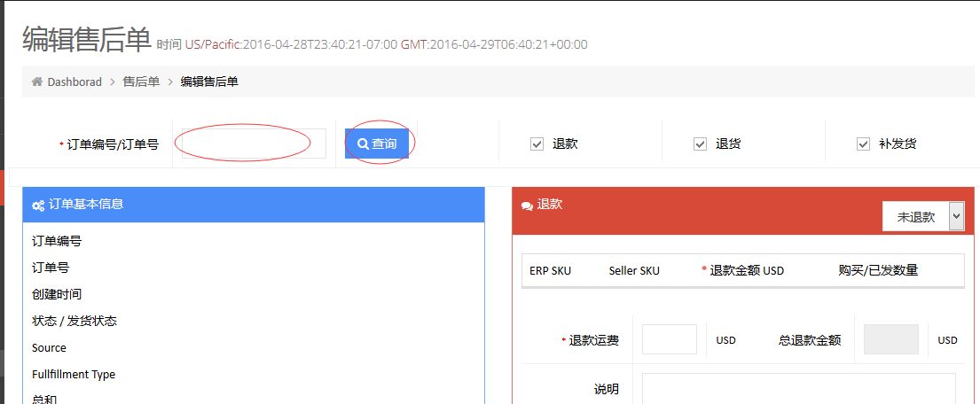Toggle the 补发货 checkbox
980x404 pixels.
tap(863, 144)
